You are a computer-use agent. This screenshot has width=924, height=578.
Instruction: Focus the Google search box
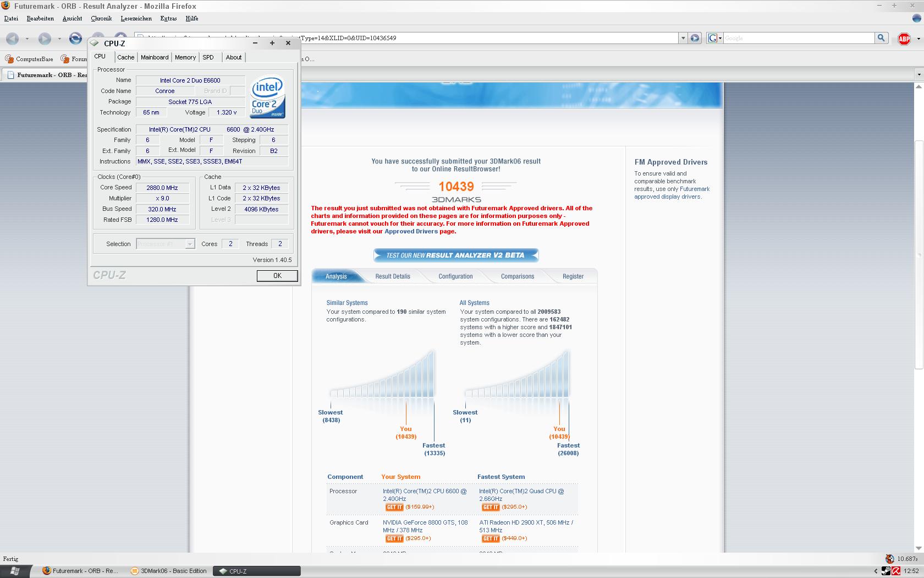[x=799, y=38]
